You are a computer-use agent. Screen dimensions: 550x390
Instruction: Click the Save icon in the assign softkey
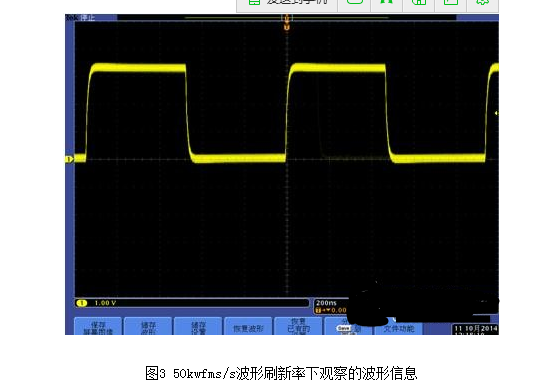coord(343,328)
